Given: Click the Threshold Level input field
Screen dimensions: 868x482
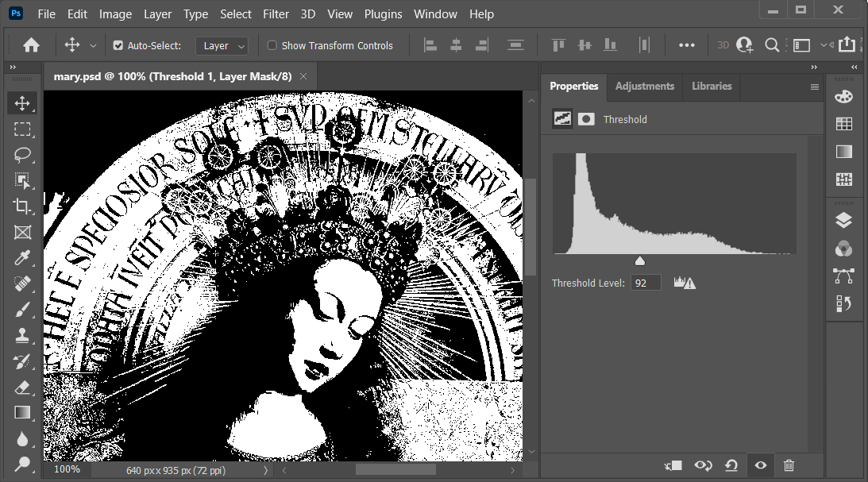Looking at the screenshot, I should 646,283.
